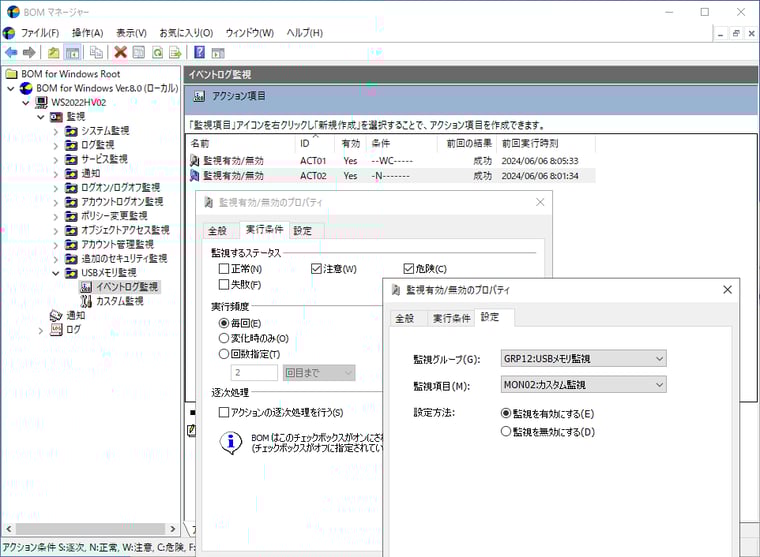Click the Refresh toolbar icon
The width and height of the screenshot is (760, 557).
coord(157,52)
